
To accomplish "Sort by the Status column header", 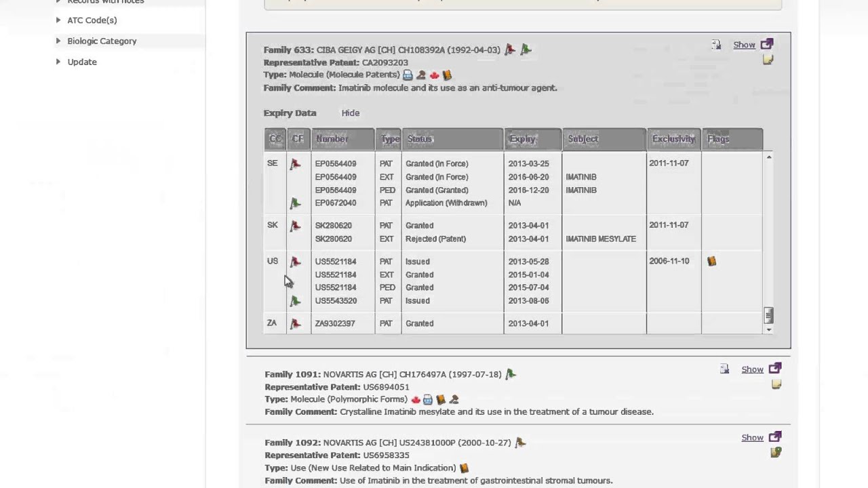I will [453, 139].
